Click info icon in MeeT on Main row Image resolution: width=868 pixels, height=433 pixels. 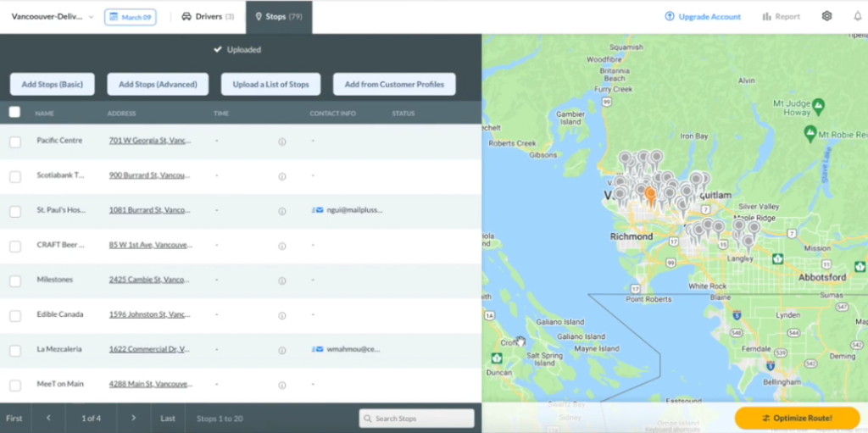281,386
